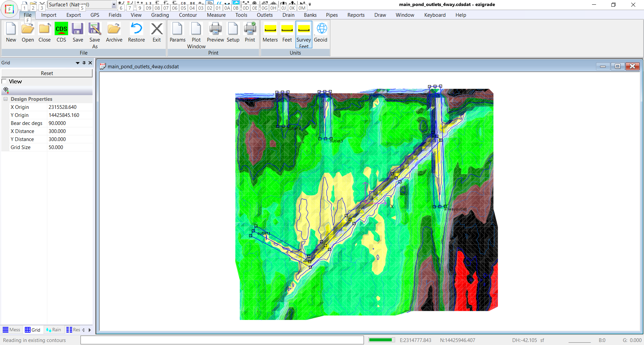Open the Grading menu
The width and height of the screenshot is (644, 345).
(160, 15)
